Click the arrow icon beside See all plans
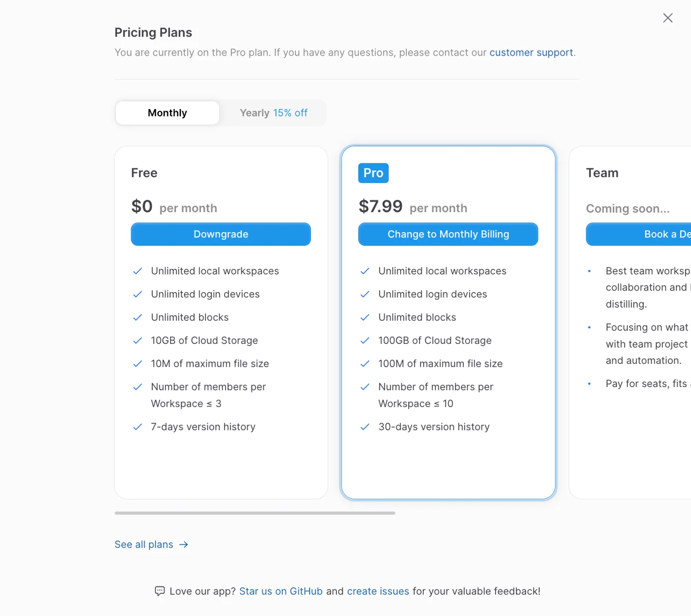 coord(184,545)
